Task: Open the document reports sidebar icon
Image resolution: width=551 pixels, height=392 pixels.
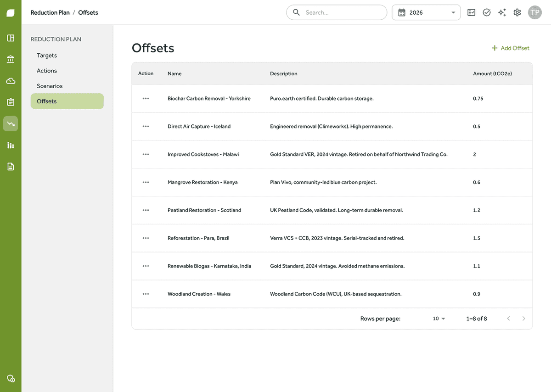Action: [x=11, y=166]
